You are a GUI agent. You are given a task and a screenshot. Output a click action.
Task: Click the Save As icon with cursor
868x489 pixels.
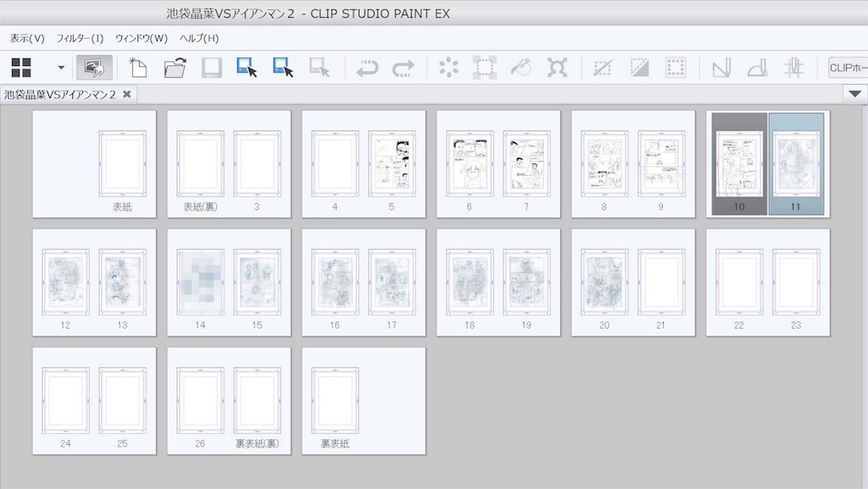coord(247,68)
